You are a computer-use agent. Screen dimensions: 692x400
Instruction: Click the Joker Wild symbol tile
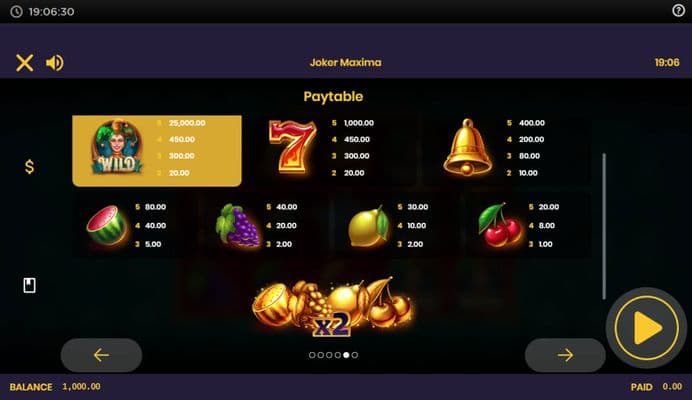(x=157, y=151)
